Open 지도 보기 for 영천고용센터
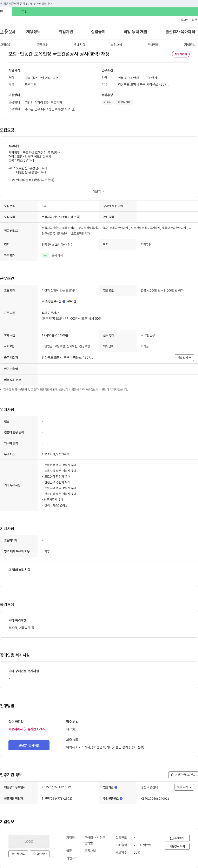This screenshot has height=868, width=198. coord(184,787)
